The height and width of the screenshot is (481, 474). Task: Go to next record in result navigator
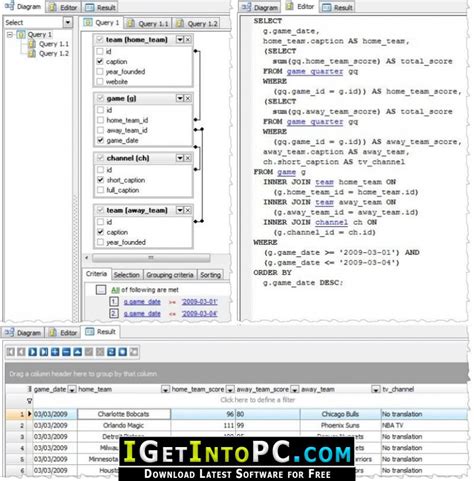coord(33,352)
